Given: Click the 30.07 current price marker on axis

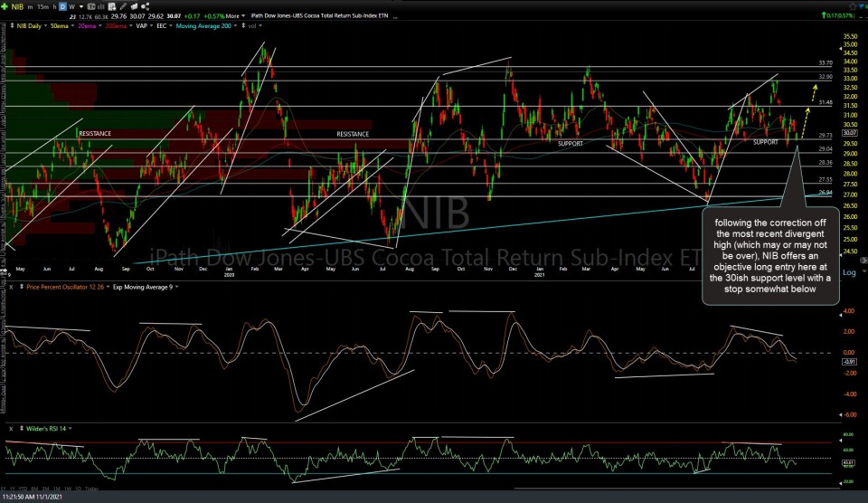Looking at the screenshot, I should tap(850, 132).
